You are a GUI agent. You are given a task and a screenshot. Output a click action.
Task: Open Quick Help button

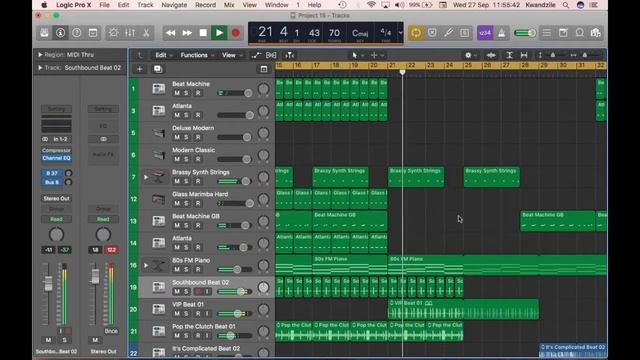click(x=77, y=33)
